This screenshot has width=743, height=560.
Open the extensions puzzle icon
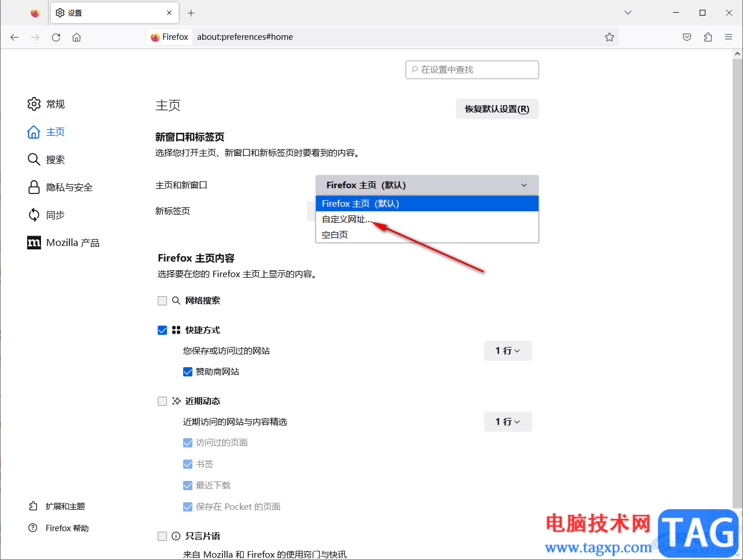pos(708,37)
